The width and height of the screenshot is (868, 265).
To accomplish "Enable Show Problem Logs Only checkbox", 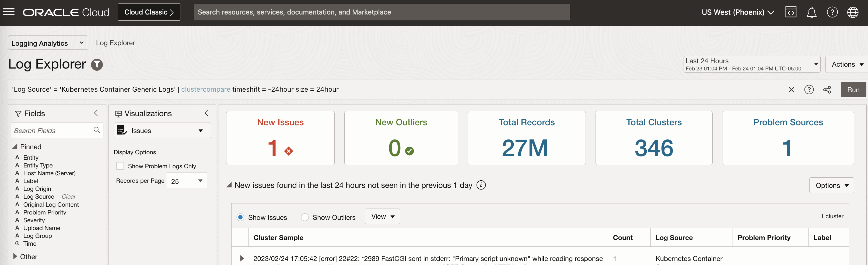I will click(120, 166).
